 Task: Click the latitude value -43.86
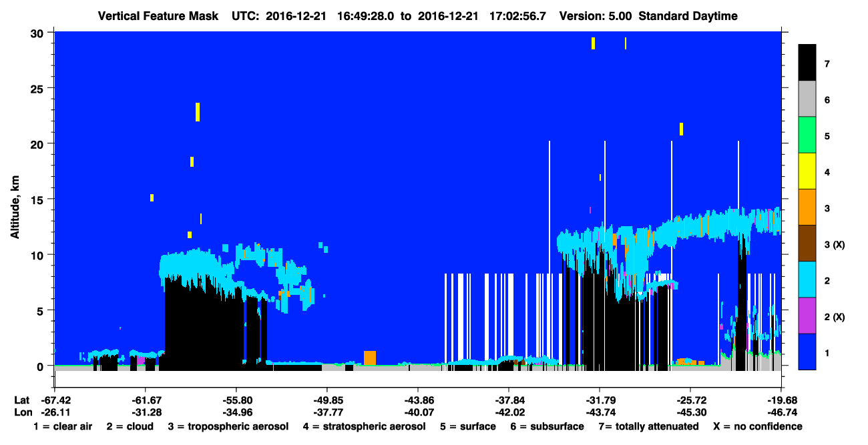click(x=418, y=400)
